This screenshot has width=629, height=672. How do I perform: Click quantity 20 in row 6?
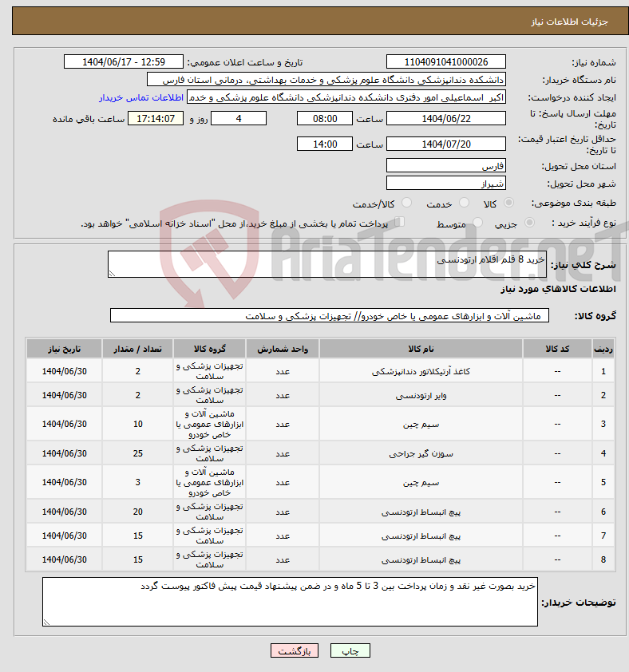point(137,512)
